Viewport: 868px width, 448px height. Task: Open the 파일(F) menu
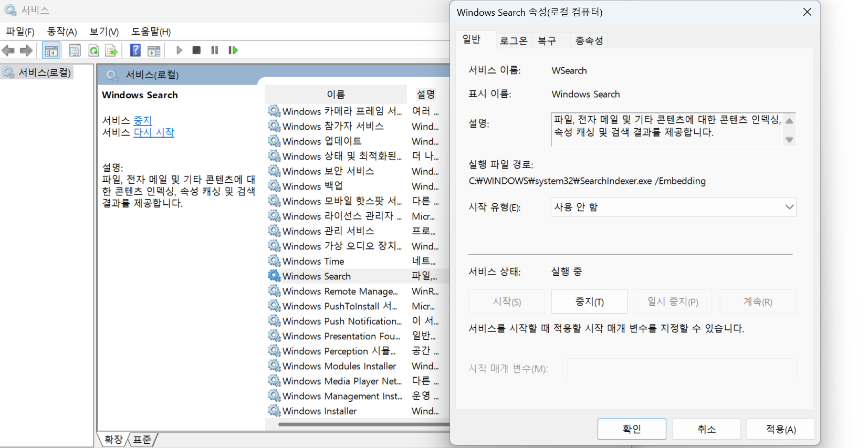tap(20, 32)
